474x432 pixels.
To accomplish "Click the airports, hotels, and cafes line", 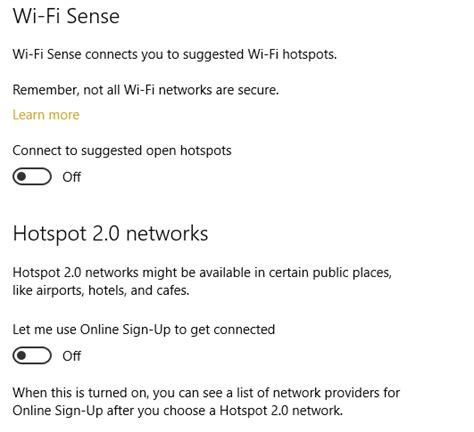I will [101, 290].
